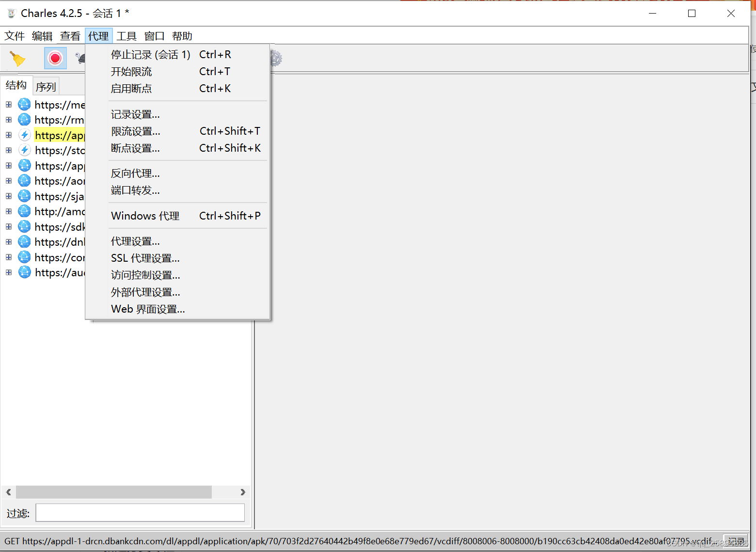Click the turtle throttling icon
756x552 pixels.
(80, 59)
